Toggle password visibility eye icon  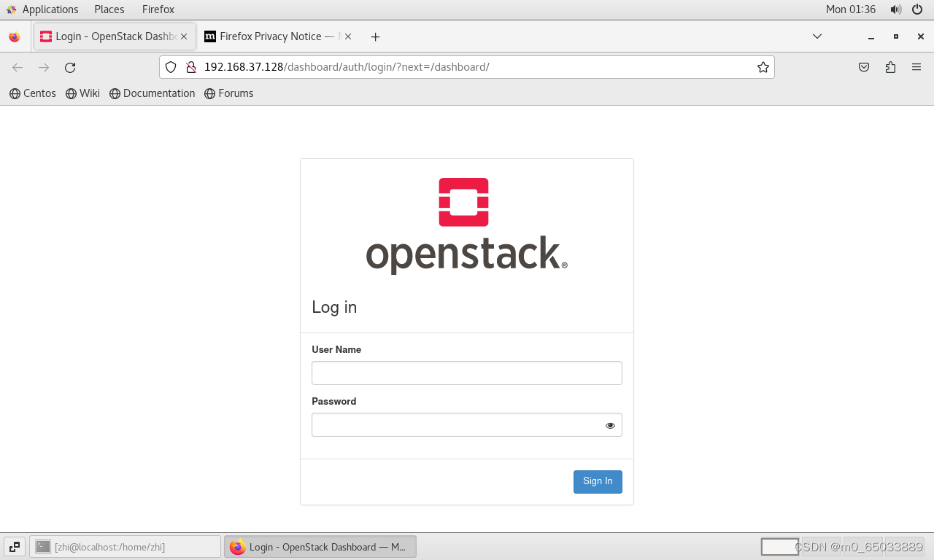(x=610, y=425)
